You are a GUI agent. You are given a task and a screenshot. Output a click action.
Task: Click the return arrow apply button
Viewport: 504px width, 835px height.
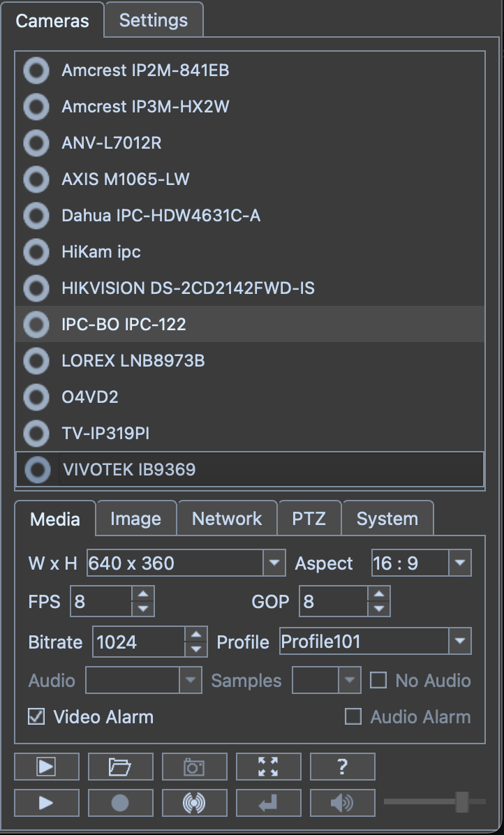pos(268,803)
